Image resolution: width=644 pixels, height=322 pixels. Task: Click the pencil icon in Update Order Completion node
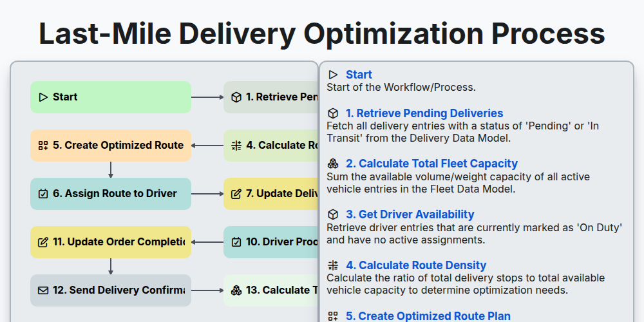tap(43, 242)
